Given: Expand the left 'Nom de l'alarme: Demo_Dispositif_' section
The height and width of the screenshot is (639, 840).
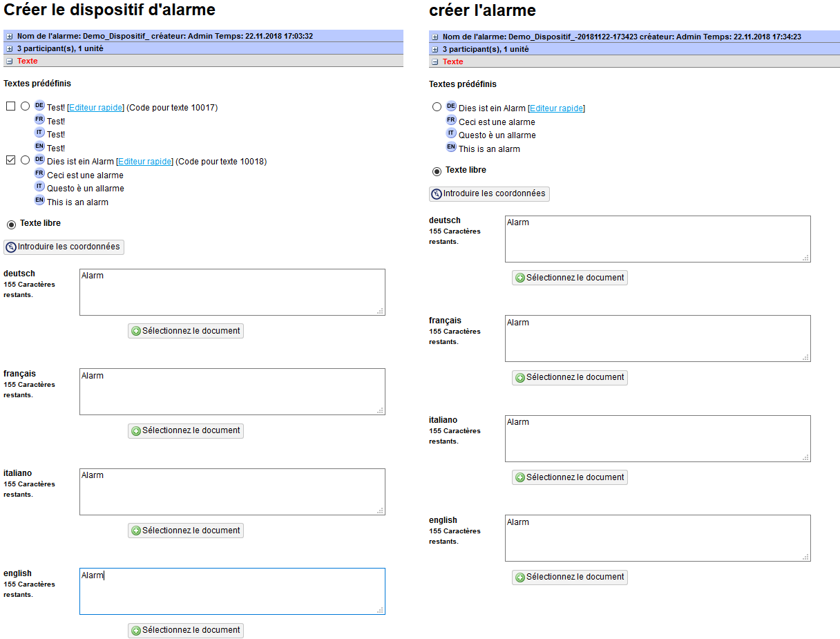Looking at the screenshot, I should 9,36.
